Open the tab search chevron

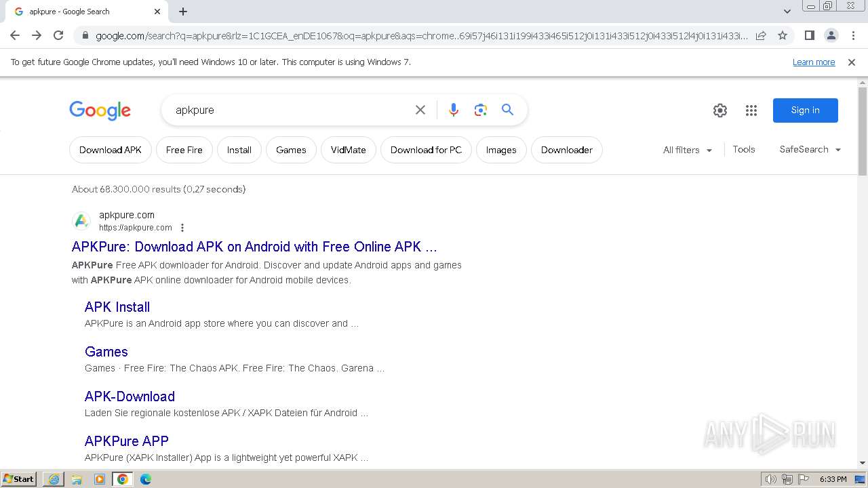tap(787, 12)
